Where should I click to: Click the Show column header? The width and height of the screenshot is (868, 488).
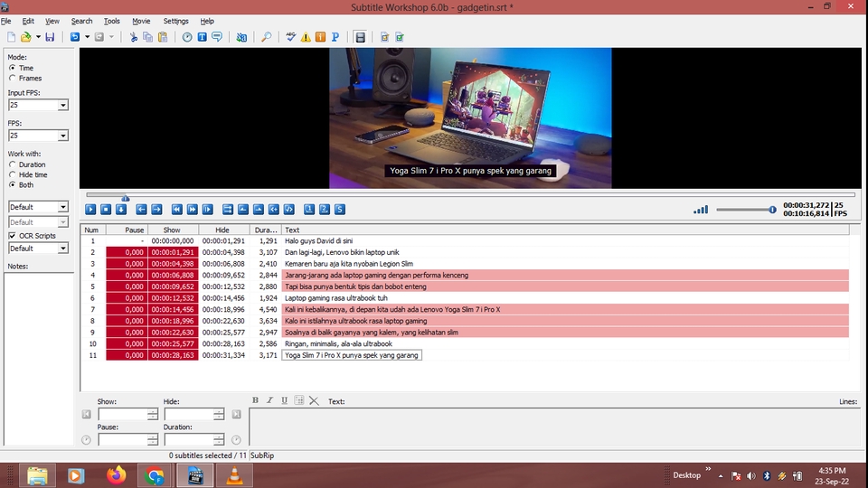(172, 230)
